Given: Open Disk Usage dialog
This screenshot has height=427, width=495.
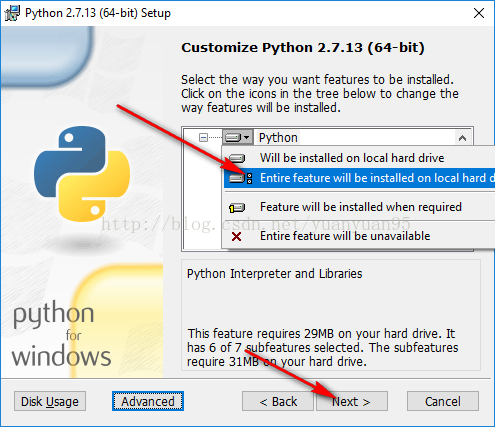Looking at the screenshot, I should click(x=50, y=401).
